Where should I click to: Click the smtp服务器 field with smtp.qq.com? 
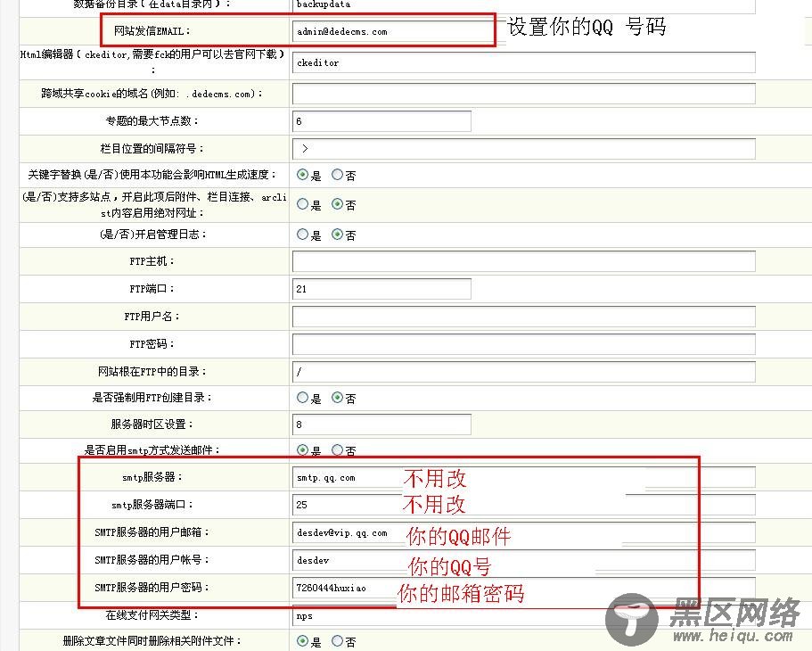(523, 477)
